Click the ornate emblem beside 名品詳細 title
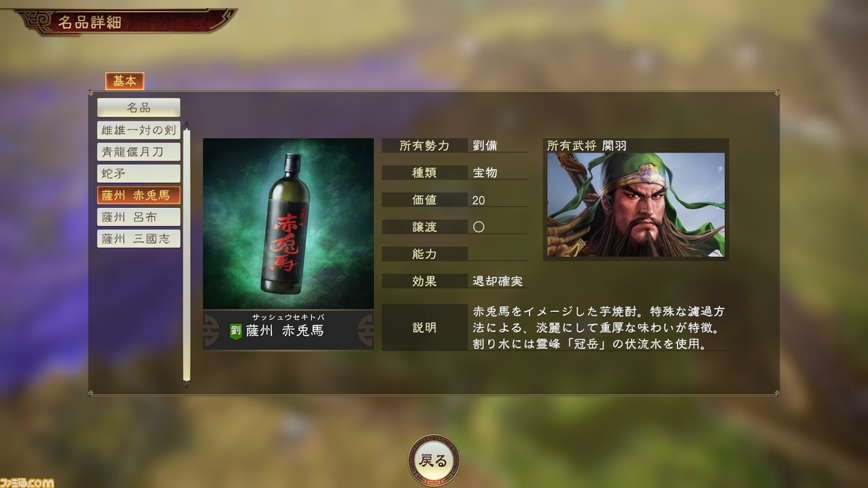Viewport: 868px width, 488px height. pos(33,20)
